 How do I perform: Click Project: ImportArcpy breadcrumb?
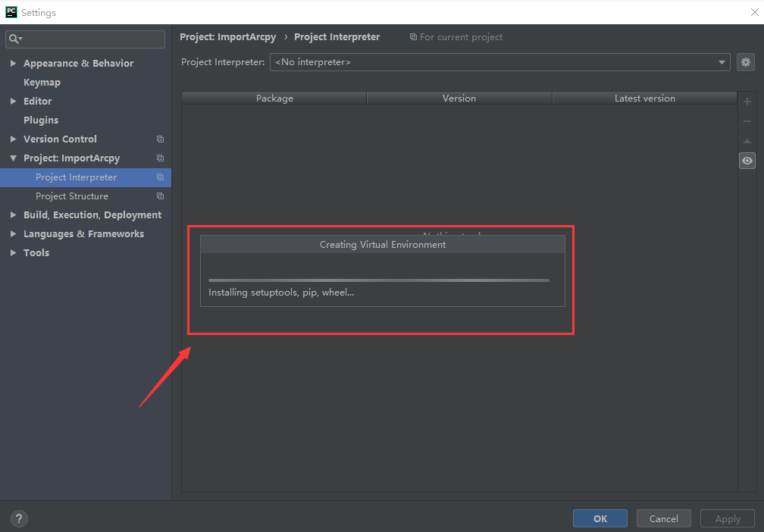click(227, 37)
